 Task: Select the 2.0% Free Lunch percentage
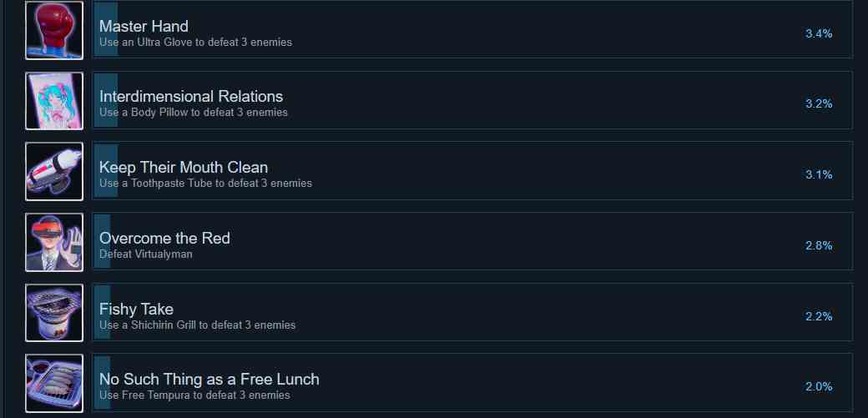[819, 386]
